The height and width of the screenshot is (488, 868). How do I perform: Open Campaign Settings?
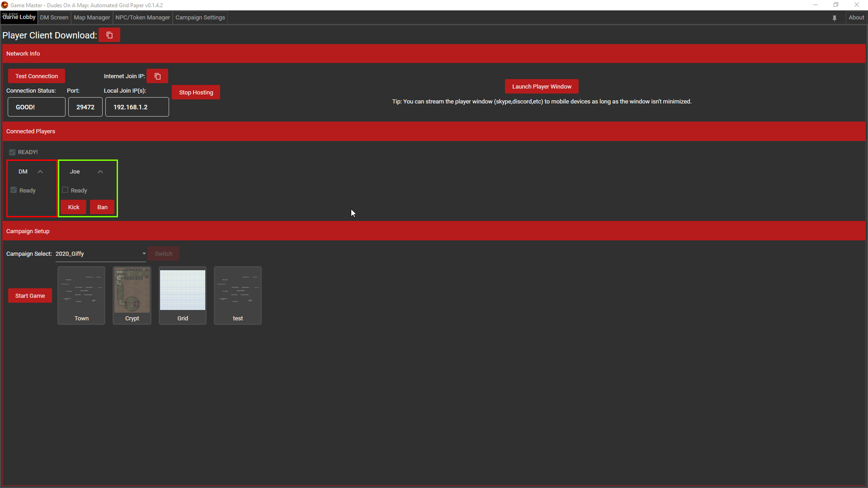(200, 18)
